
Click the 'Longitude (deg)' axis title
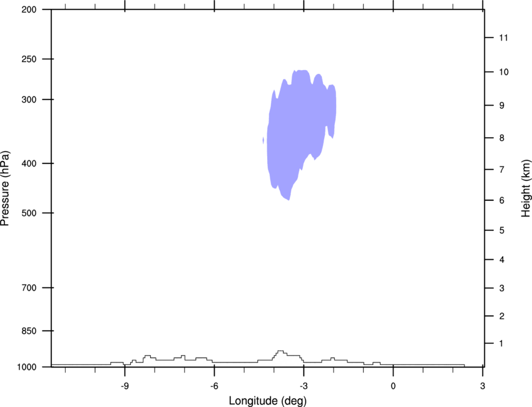point(268,401)
